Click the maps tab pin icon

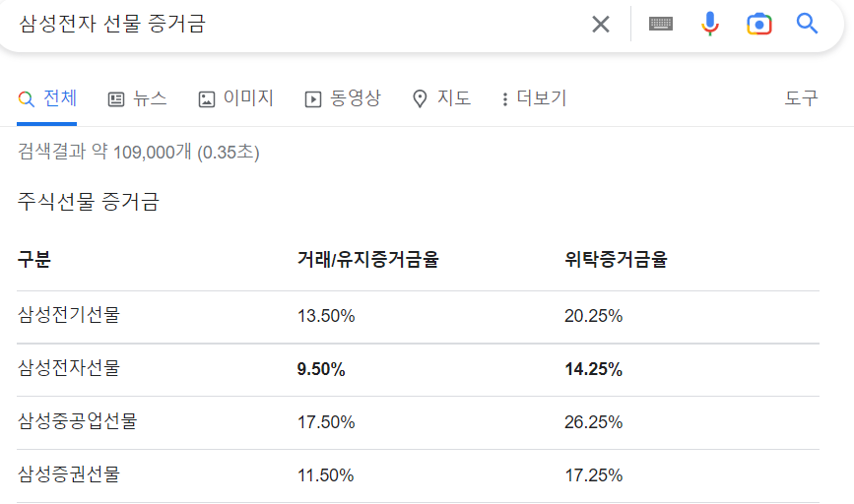(420, 98)
